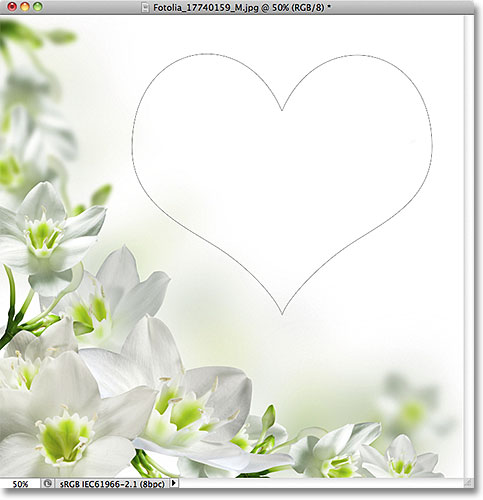Click the Fotolia_17740159_M.jpg window title text

pyautogui.click(x=206, y=8)
